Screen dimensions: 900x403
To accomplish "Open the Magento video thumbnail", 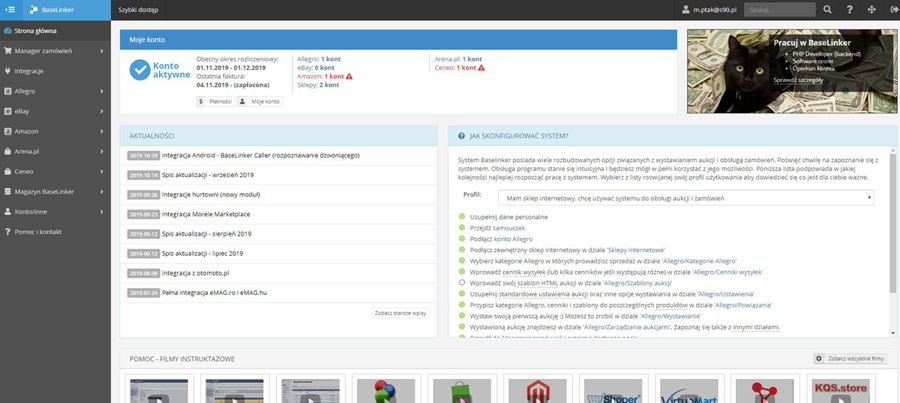I will pos(537,390).
